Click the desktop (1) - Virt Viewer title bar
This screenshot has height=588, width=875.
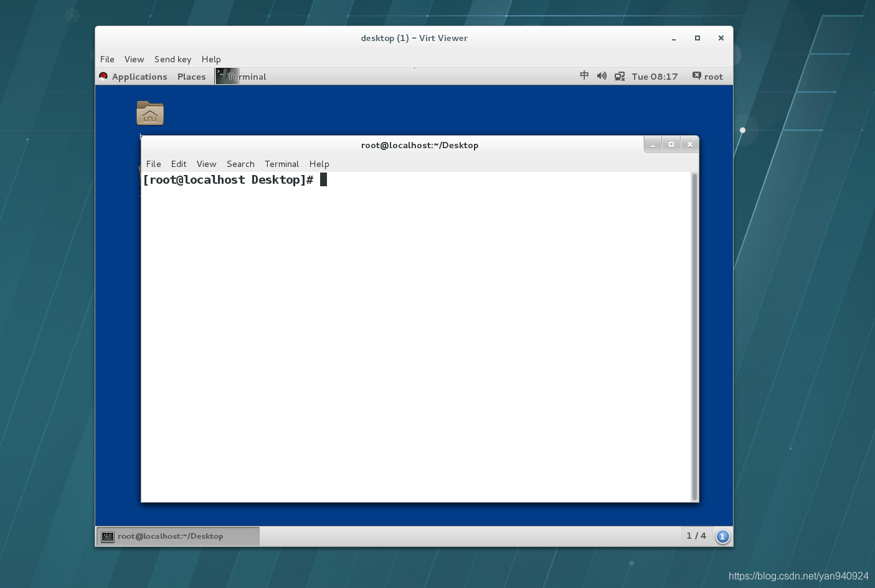point(414,38)
